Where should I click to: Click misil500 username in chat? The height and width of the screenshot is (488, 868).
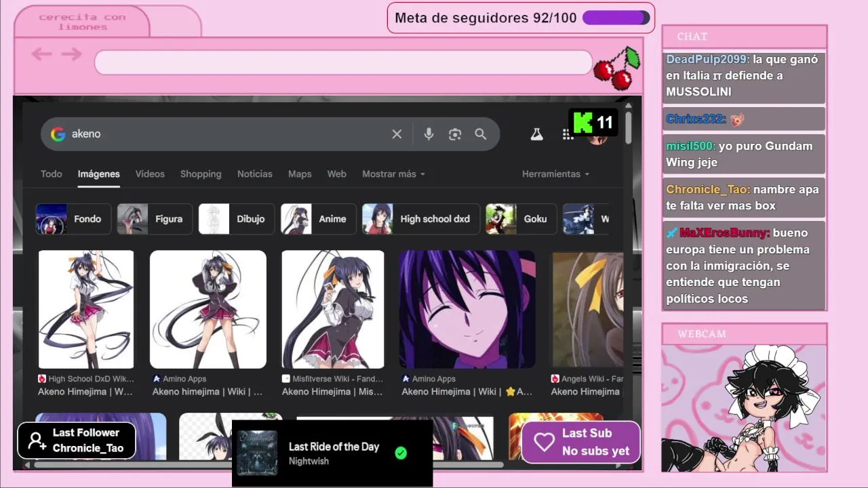[x=690, y=146]
